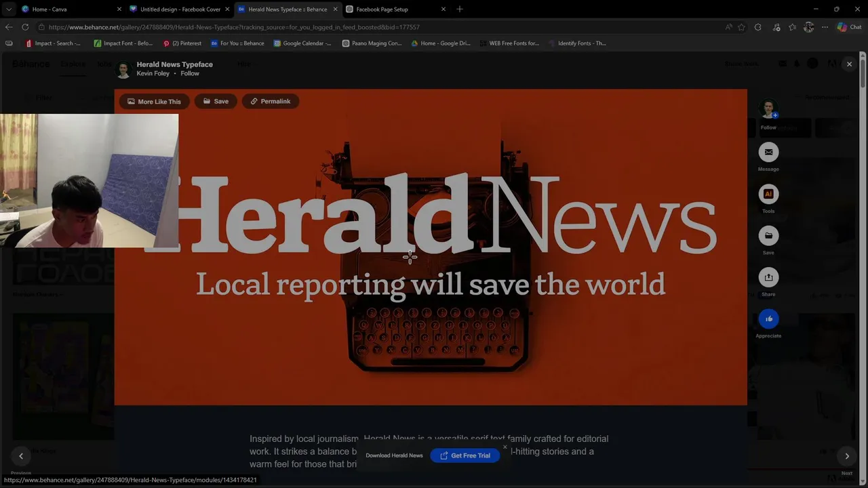This screenshot has width=868, height=488.
Task: Open media control icon in toolbar
Action: 776,27
